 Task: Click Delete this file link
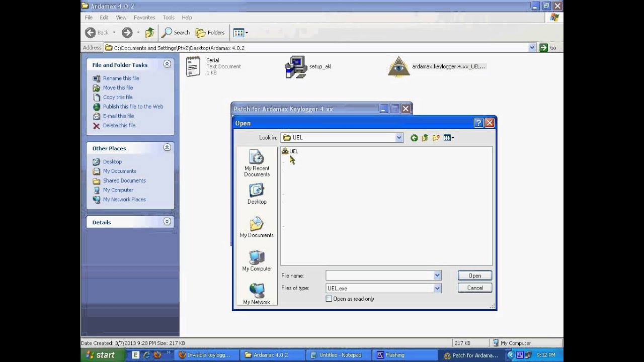[x=119, y=126]
